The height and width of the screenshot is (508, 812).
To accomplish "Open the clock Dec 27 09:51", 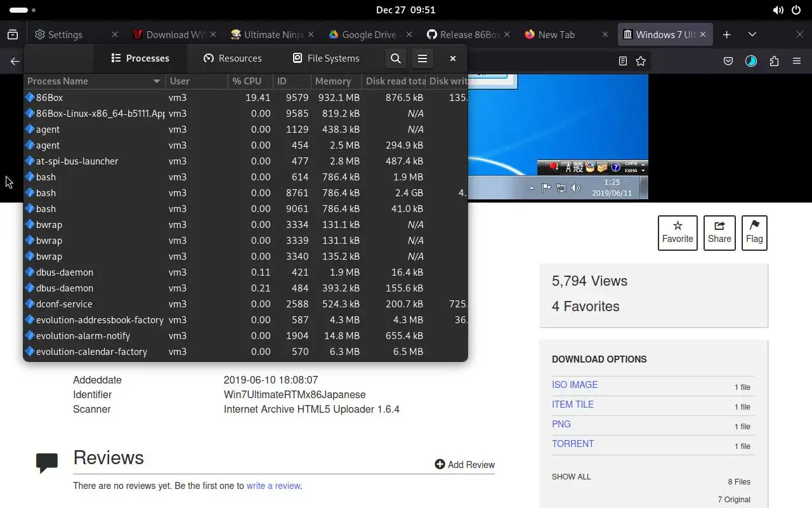I will click(x=405, y=10).
